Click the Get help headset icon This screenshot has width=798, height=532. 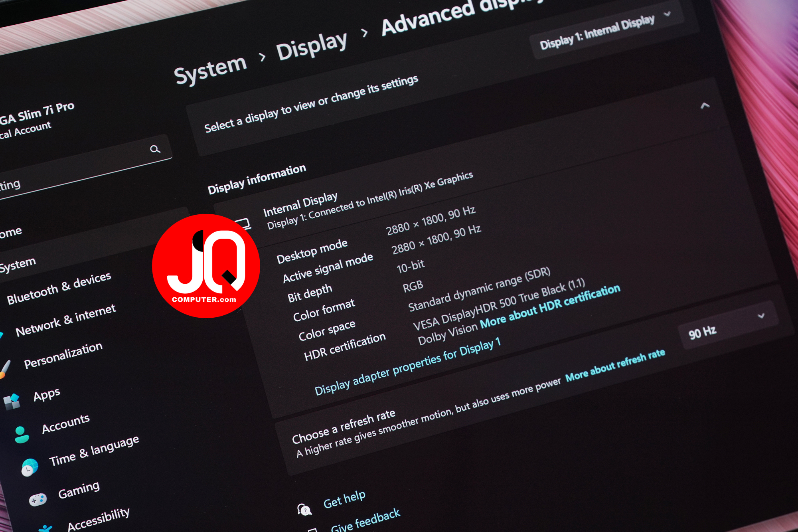click(304, 509)
